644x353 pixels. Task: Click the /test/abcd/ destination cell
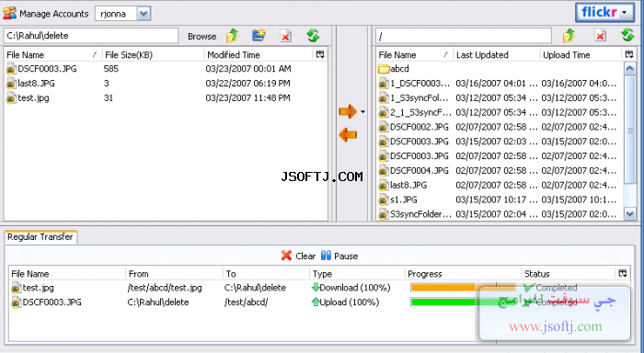click(x=246, y=302)
